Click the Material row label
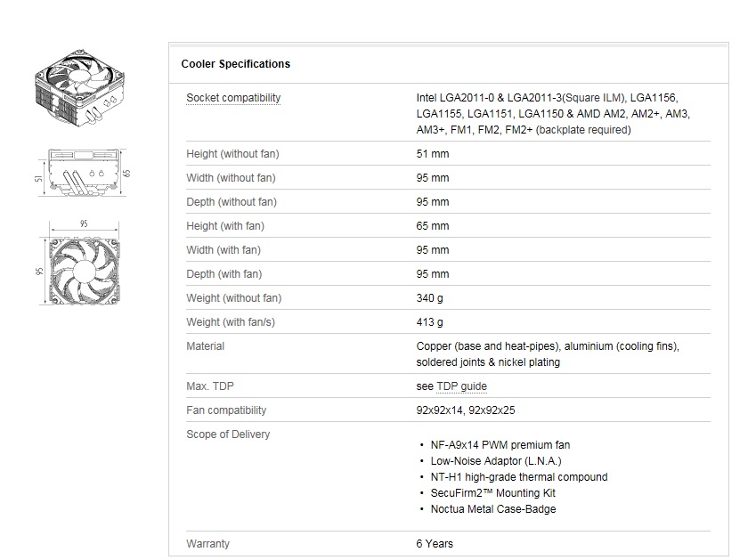Viewport: 756px width, 560px height. pos(206,346)
